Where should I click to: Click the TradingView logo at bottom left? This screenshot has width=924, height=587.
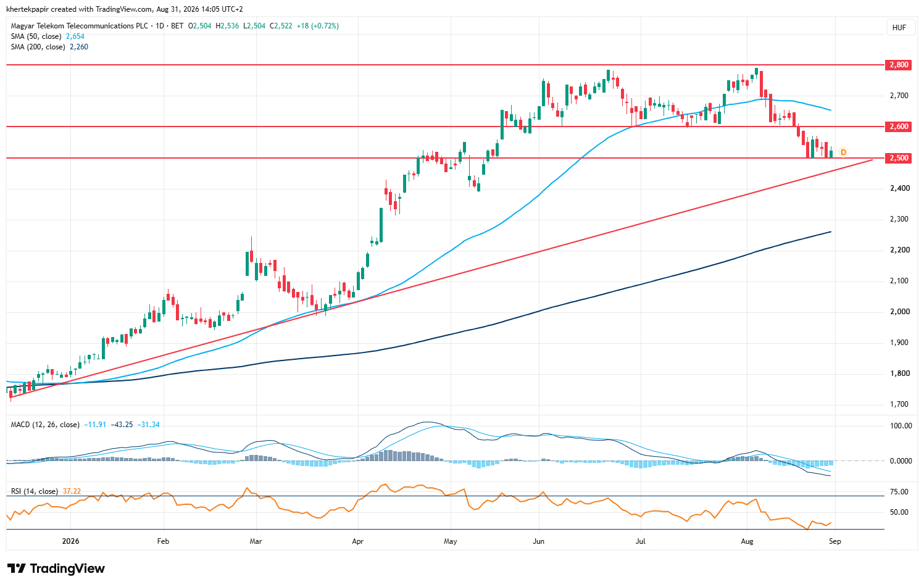click(56, 568)
